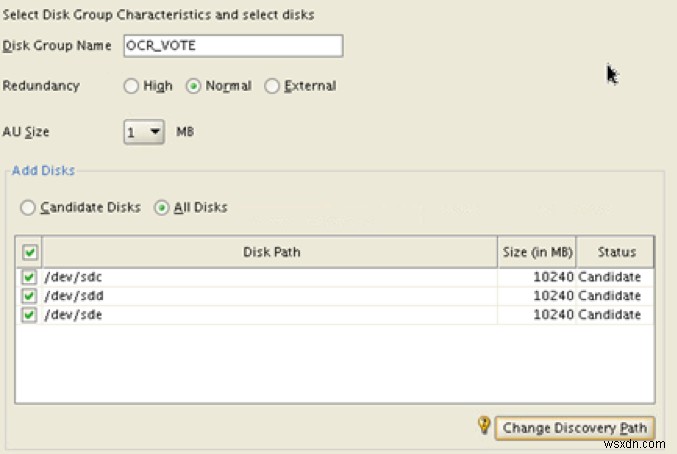Viewport: 677px width, 454px height.
Task: Click the Change Discovery Path button
Action: click(576, 428)
